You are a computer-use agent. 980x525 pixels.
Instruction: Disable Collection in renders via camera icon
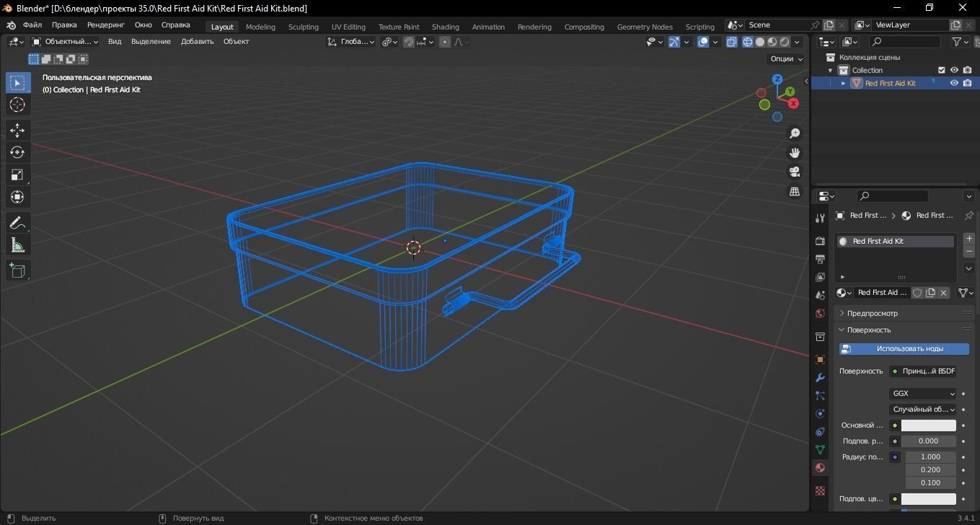pyautogui.click(x=967, y=70)
